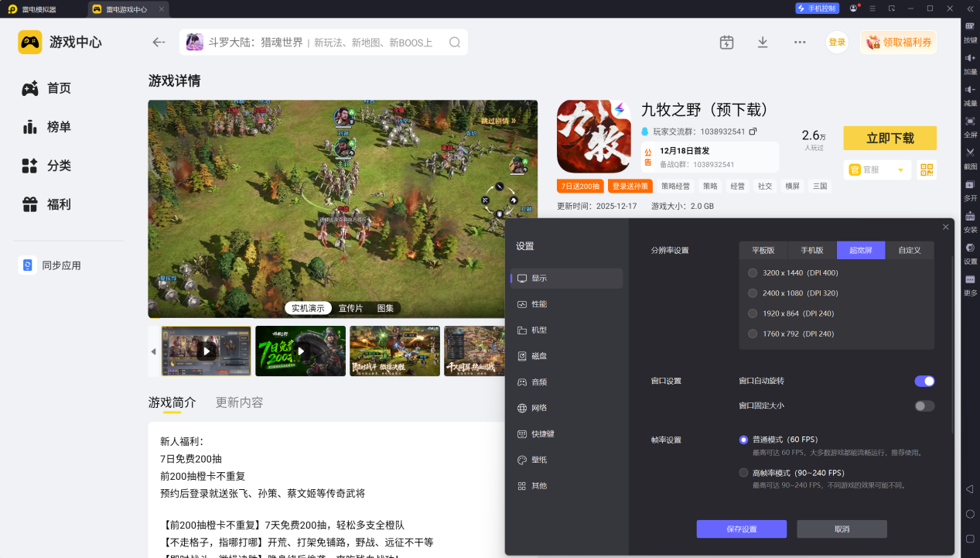This screenshot has height=558, width=980.
Task: Click 加量 volume up in right toolbar
Action: click(x=970, y=63)
